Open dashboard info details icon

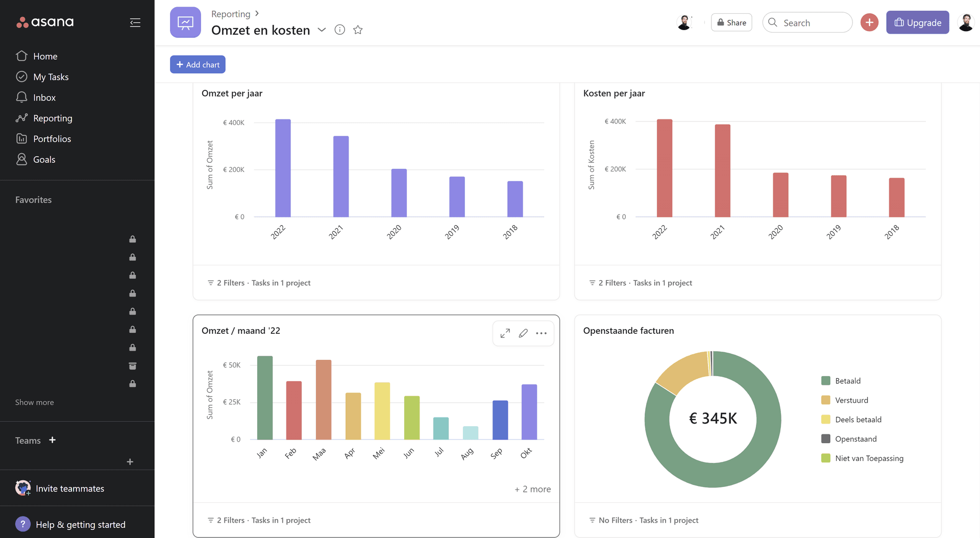point(339,30)
